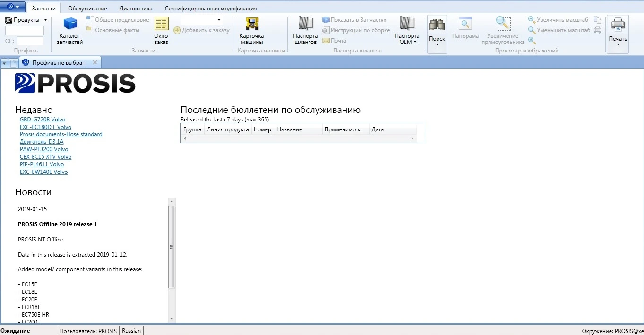The image size is (644, 335).
Task: Click the CH serial number input field
Action: click(x=31, y=41)
